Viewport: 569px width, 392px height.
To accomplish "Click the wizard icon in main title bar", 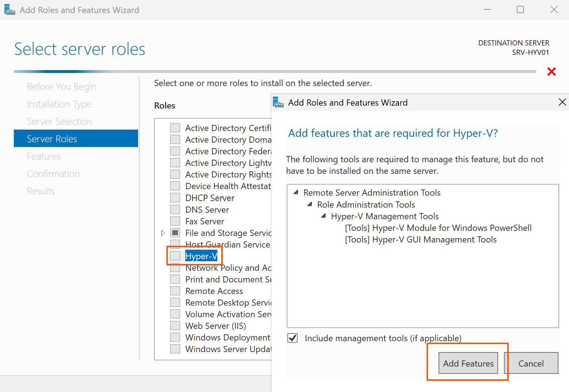I will tap(9, 10).
